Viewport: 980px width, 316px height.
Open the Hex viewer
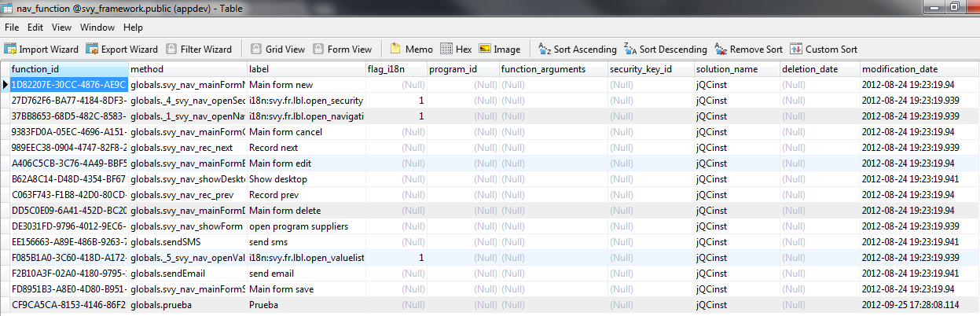457,49
